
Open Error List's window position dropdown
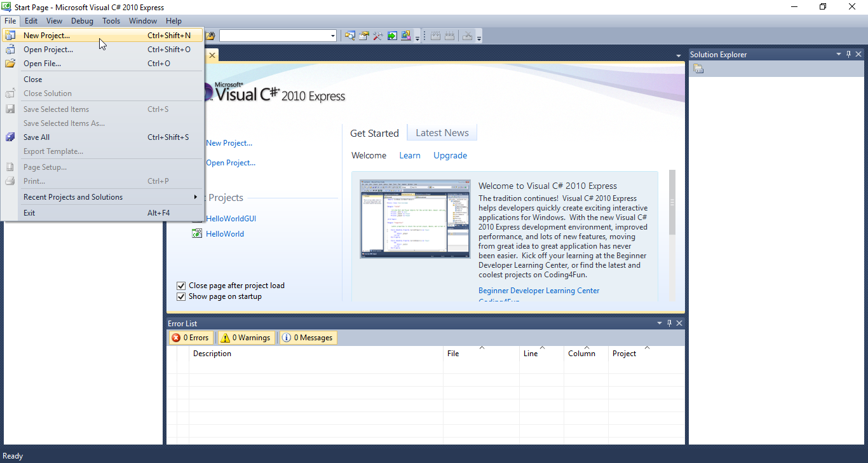point(660,323)
